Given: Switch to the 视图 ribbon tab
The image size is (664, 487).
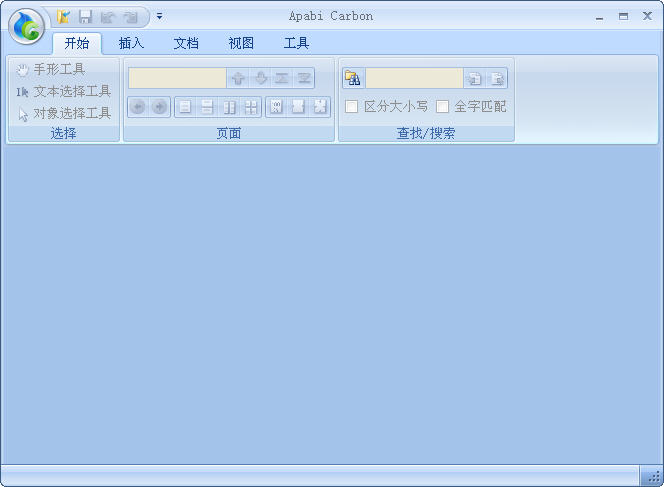Looking at the screenshot, I should [x=241, y=43].
